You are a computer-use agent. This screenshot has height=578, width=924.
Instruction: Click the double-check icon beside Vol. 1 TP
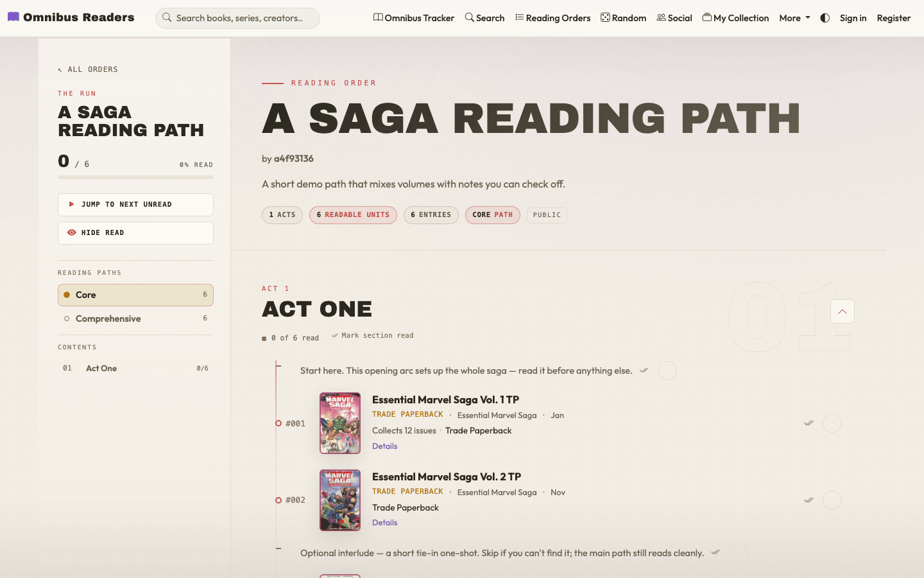tap(809, 423)
